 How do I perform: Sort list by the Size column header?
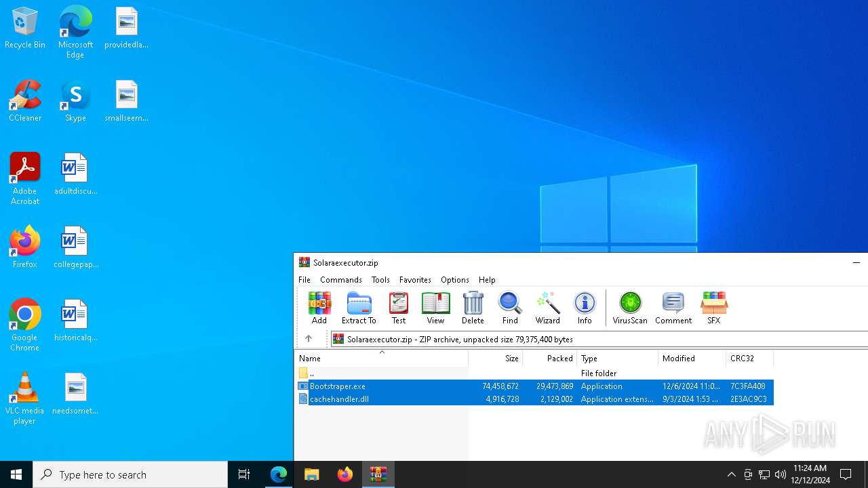pos(495,359)
